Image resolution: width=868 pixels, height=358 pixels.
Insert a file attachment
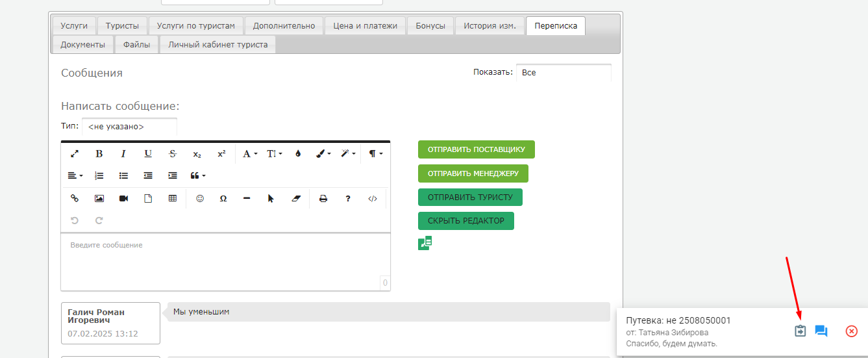(148, 199)
